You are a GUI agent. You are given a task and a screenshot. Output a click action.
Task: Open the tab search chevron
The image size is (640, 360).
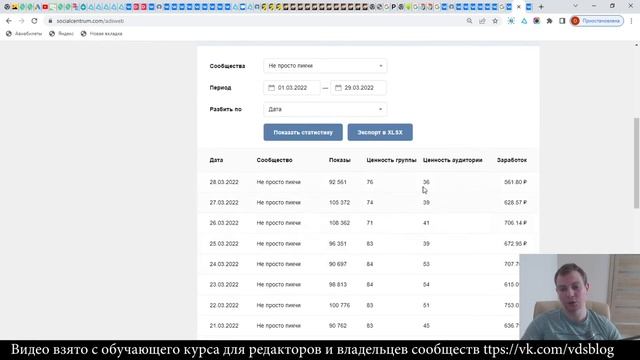[x=576, y=6]
